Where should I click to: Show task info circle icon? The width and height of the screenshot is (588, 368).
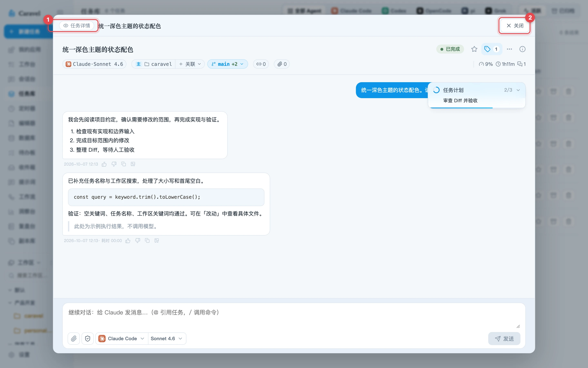(x=522, y=49)
